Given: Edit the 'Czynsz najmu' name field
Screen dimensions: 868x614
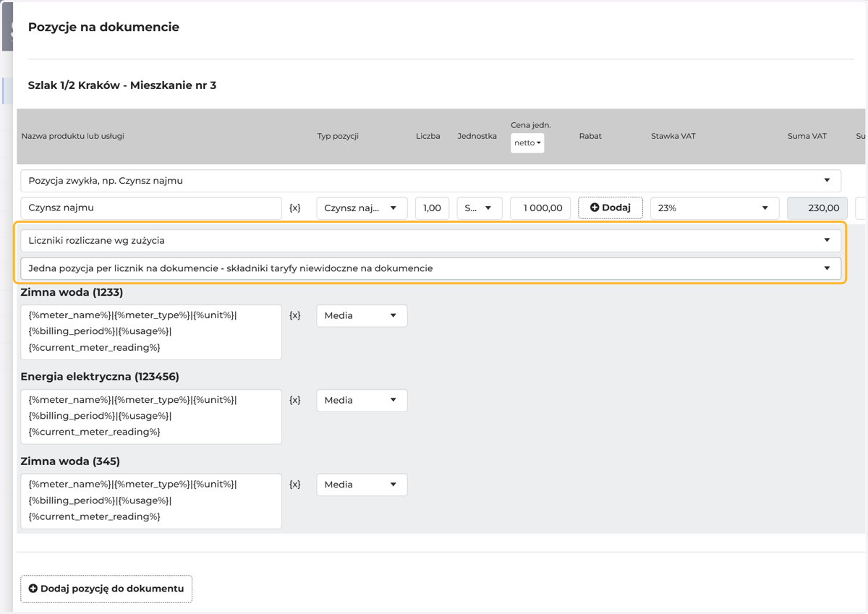Looking at the screenshot, I should tap(151, 208).
